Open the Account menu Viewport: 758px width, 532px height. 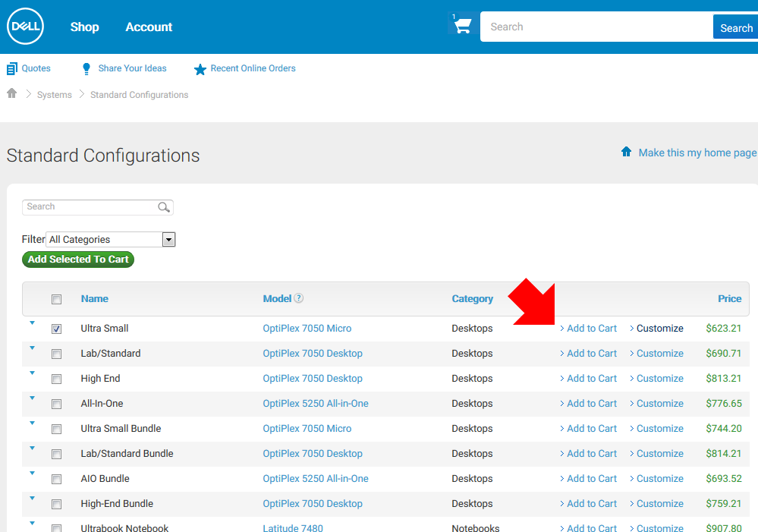(149, 27)
